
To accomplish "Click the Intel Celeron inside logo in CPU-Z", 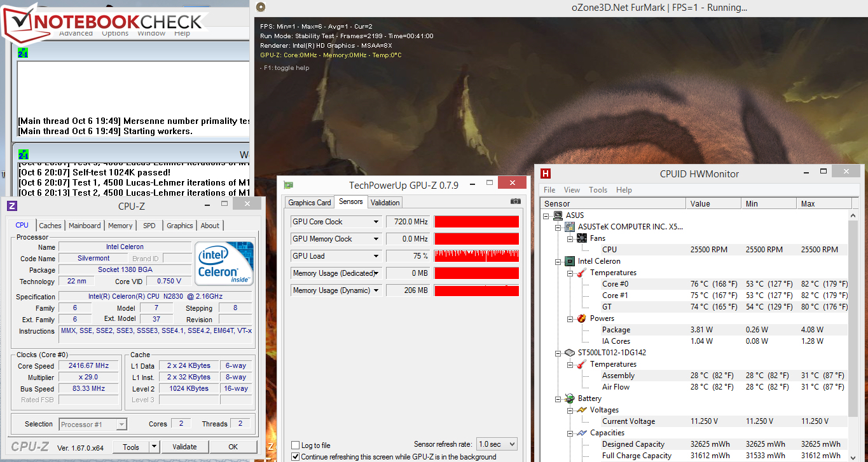I will (224, 264).
